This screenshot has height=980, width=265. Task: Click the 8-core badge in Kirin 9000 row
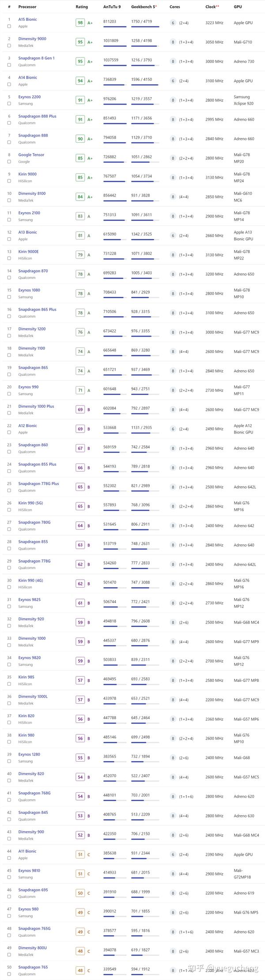click(x=173, y=178)
